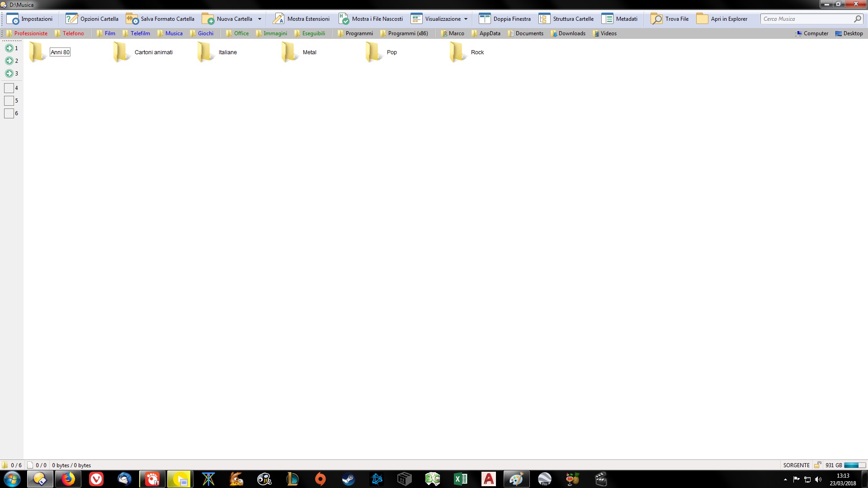The width and height of the screenshot is (868, 488).
Task: Open Steam from the taskbar
Action: click(x=349, y=479)
